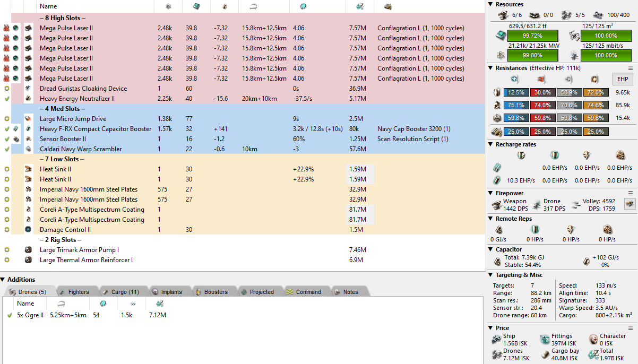Click the Damage Control II module icon
The image size is (638, 364).
[28, 230]
